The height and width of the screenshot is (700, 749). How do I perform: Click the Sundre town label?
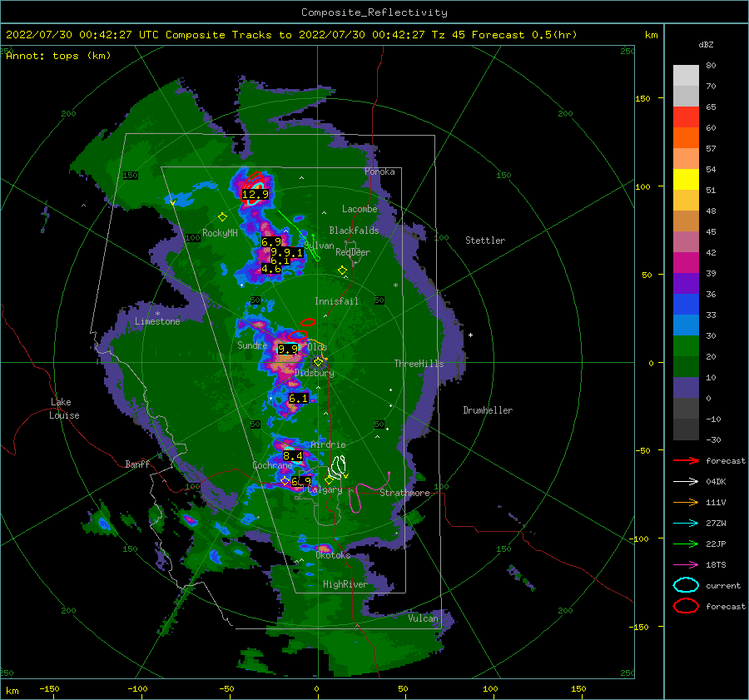(x=252, y=345)
